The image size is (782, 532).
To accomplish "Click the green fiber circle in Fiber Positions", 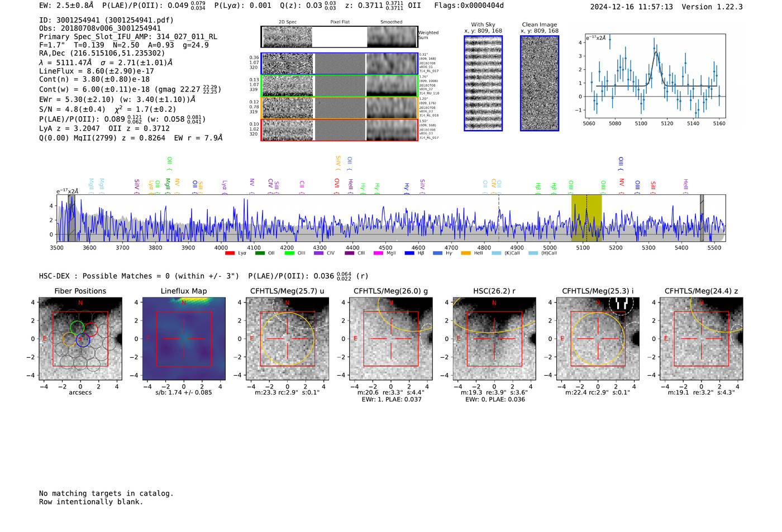I will [78, 328].
